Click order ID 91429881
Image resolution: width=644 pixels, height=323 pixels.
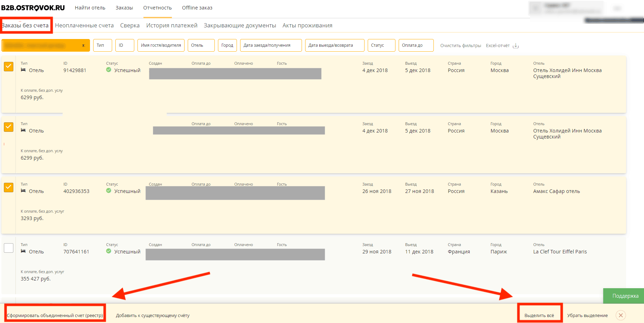(x=75, y=70)
